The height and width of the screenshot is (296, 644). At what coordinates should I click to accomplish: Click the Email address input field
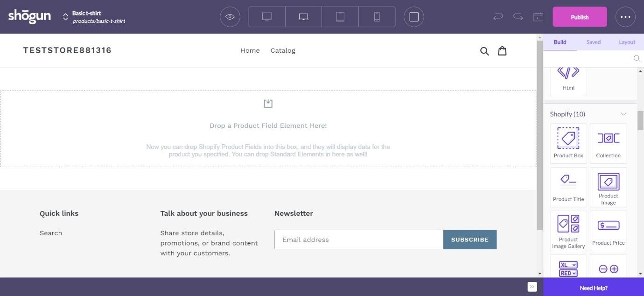[x=359, y=240]
